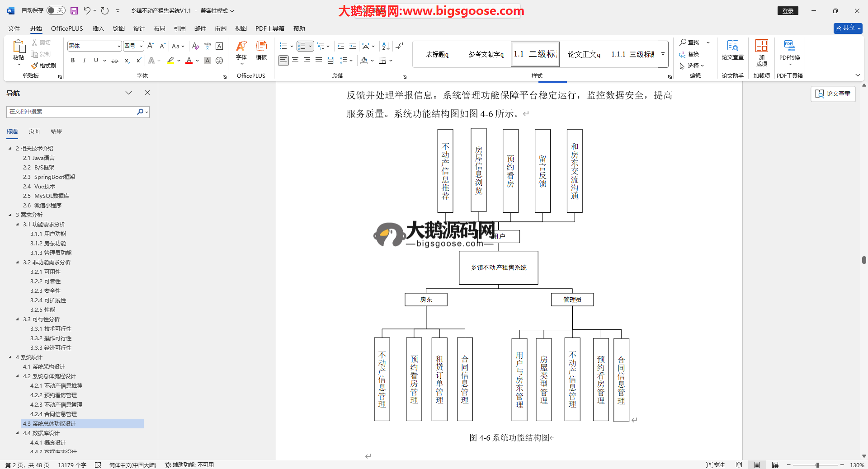
Task: Click the 共享 button
Action: pos(848,28)
